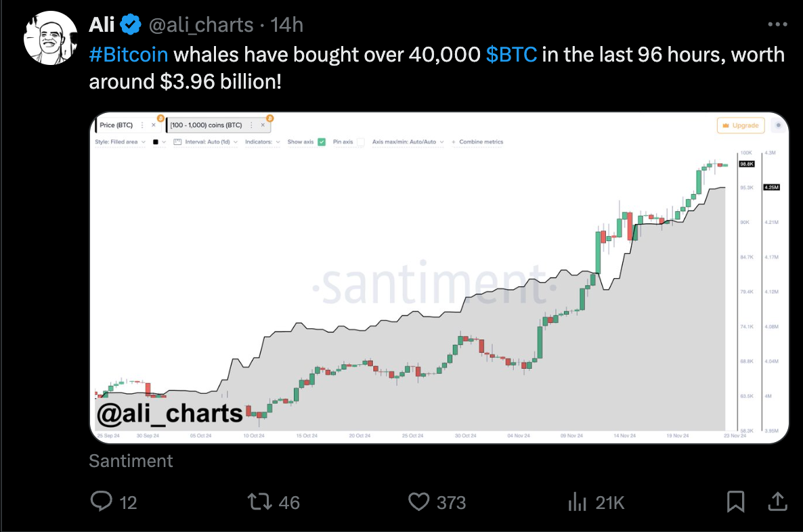Open the tweet options three-dot menu
The image size is (803, 532).
pos(777,24)
